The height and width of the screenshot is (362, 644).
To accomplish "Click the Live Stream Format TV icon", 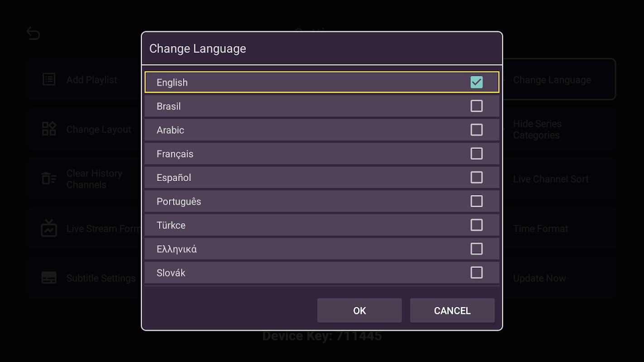I will point(49,229).
